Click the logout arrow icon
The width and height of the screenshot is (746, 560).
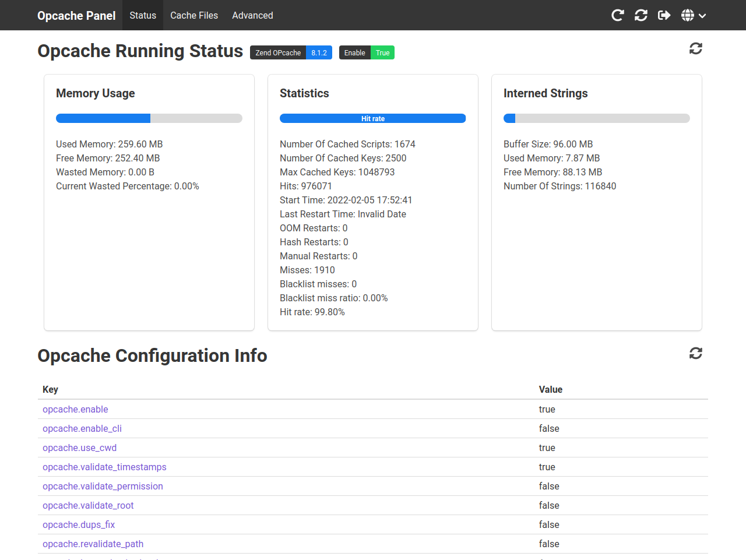pyautogui.click(x=664, y=15)
